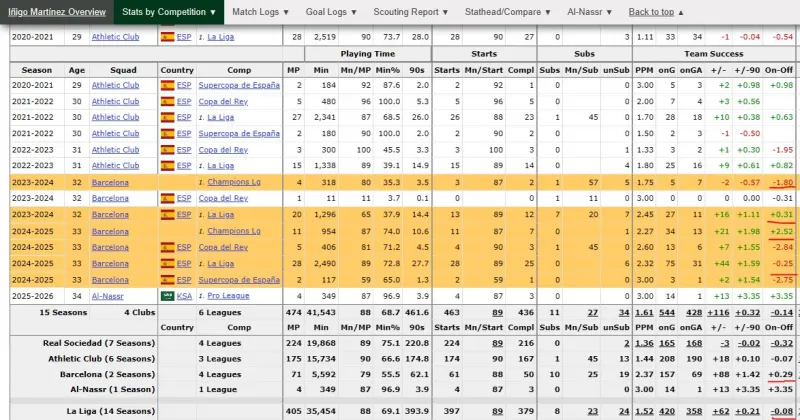Click Spain flag in 2023-2024 La Liga row
The height and width of the screenshot is (420, 800).
coord(167,214)
